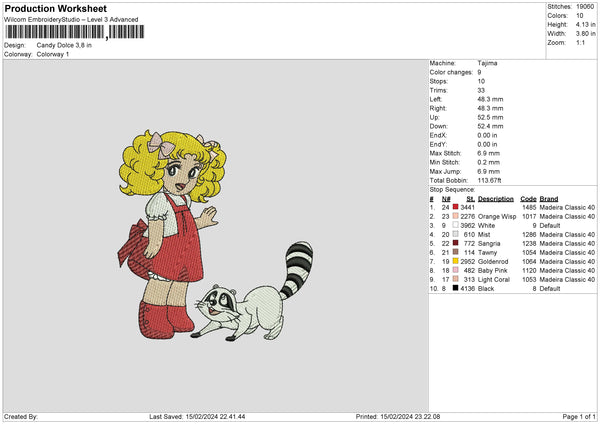The width and height of the screenshot is (600, 424).
Task: Click the 'Created By:' footer label
Action: tap(21, 416)
